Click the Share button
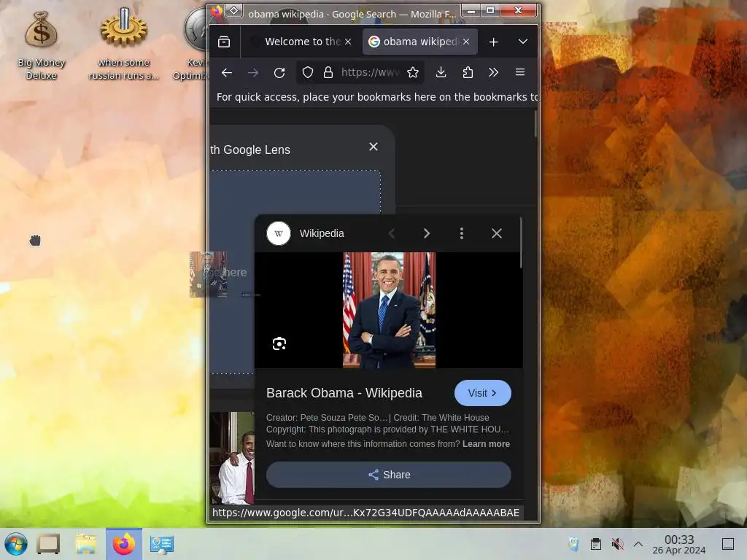Screen dimensions: 747x560 (388, 475)
